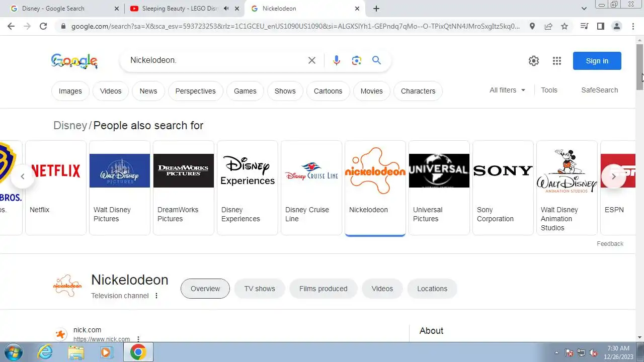Image resolution: width=644 pixels, height=362 pixels.
Task: Open File Explorer from the taskbar
Action: 76,352
